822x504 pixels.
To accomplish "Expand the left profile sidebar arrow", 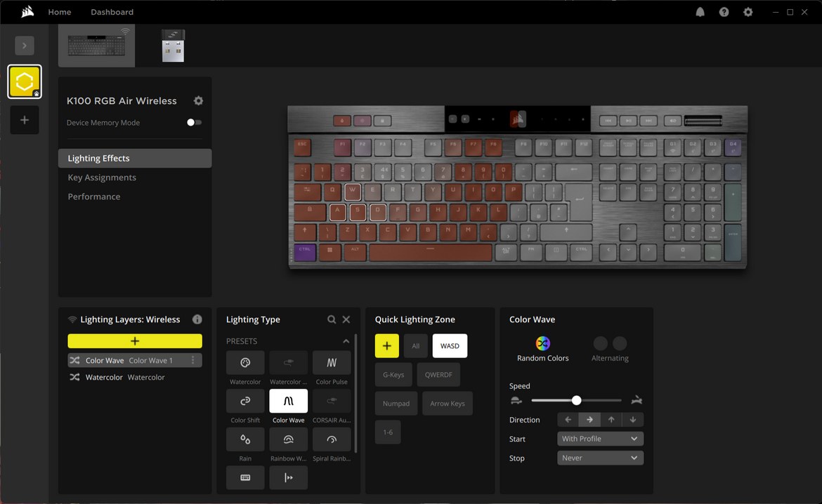I will point(25,46).
